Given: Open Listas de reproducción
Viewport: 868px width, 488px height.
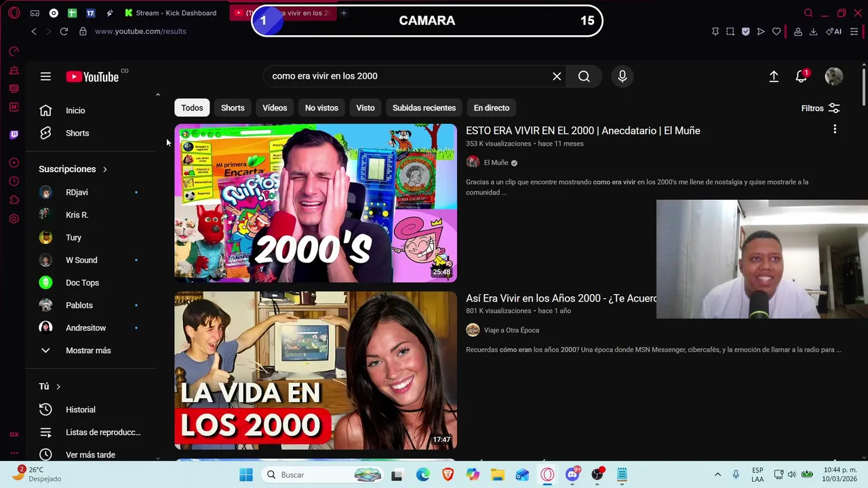Looking at the screenshot, I should click(x=92, y=432).
